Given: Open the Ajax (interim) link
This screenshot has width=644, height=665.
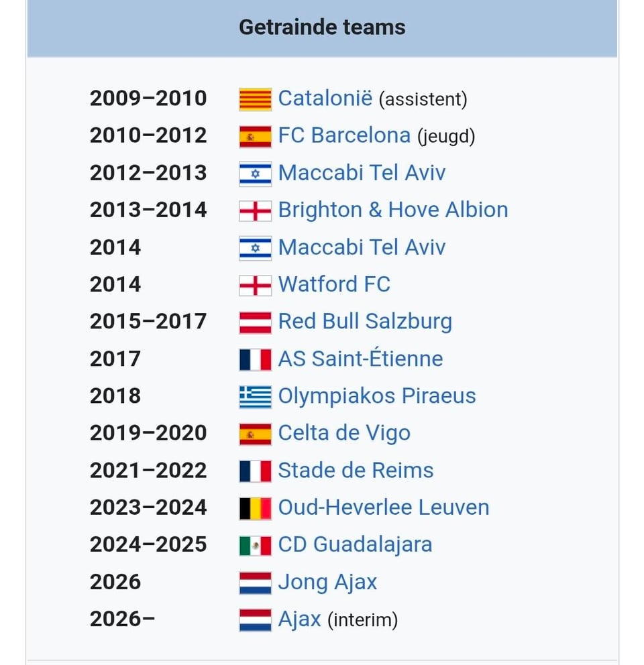Looking at the screenshot, I should (x=299, y=619).
